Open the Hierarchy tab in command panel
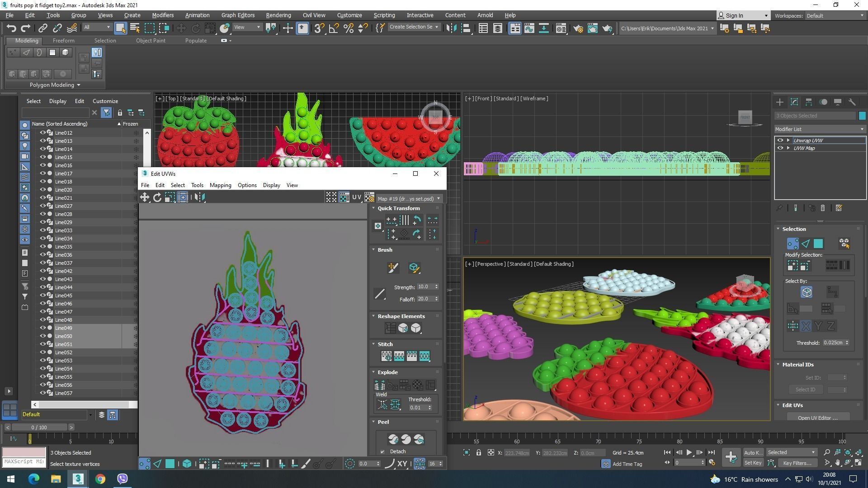Image resolution: width=868 pixels, height=488 pixels. (x=809, y=102)
